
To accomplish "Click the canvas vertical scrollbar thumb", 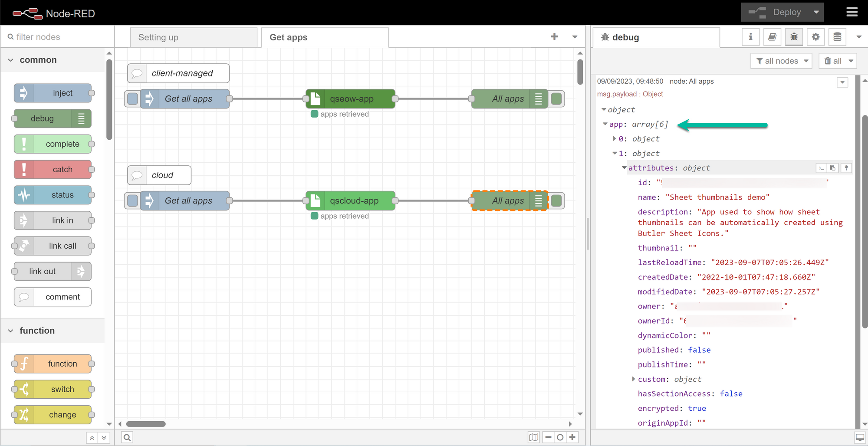I will click(x=580, y=72).
